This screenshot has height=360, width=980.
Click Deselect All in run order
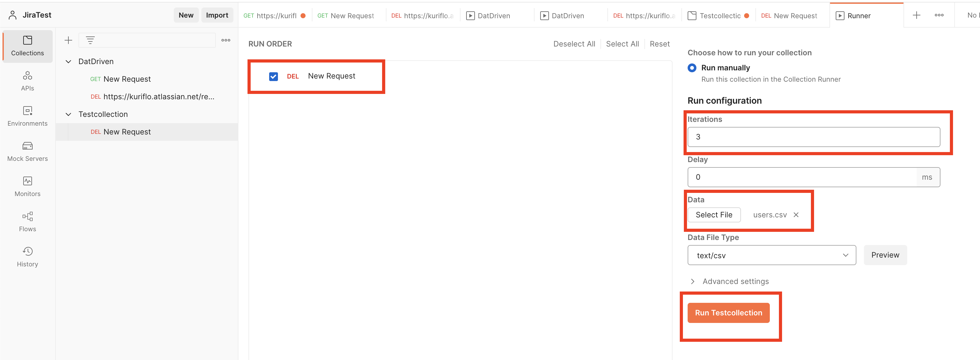coord(574,44)
